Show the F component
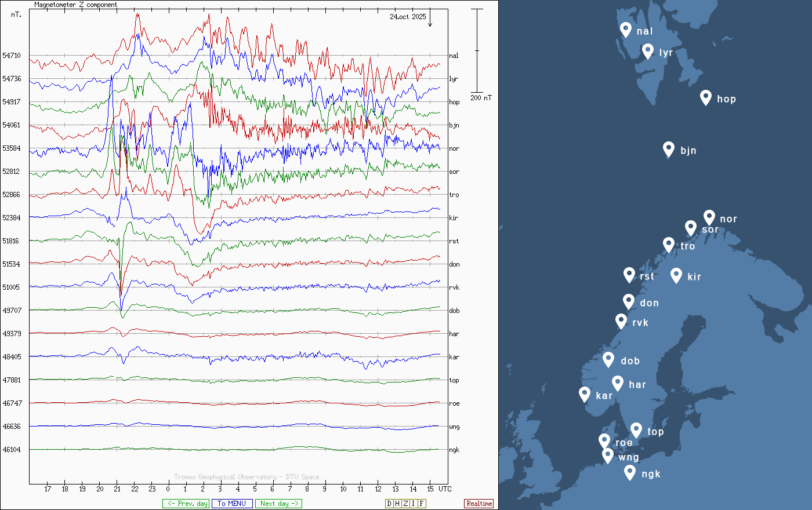 422,504
